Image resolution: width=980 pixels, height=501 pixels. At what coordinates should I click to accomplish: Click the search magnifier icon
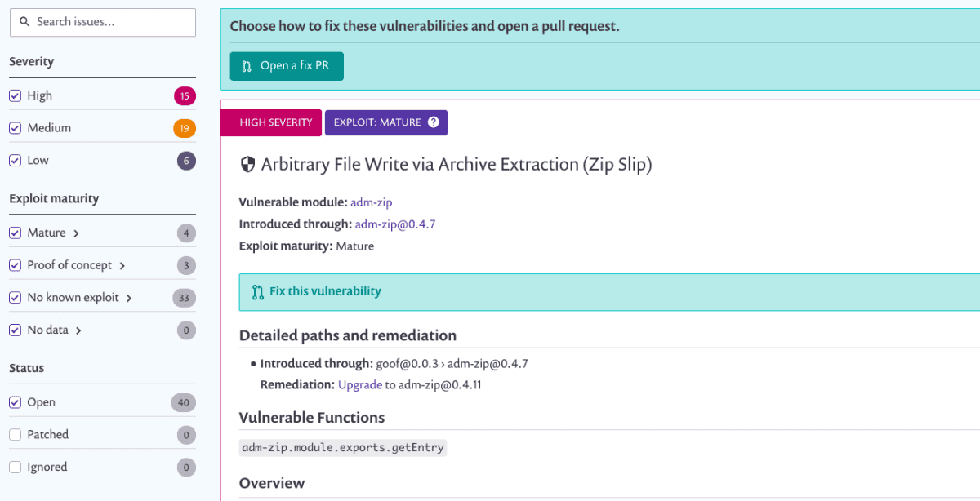pyautogui.click(x=24, y=22)
